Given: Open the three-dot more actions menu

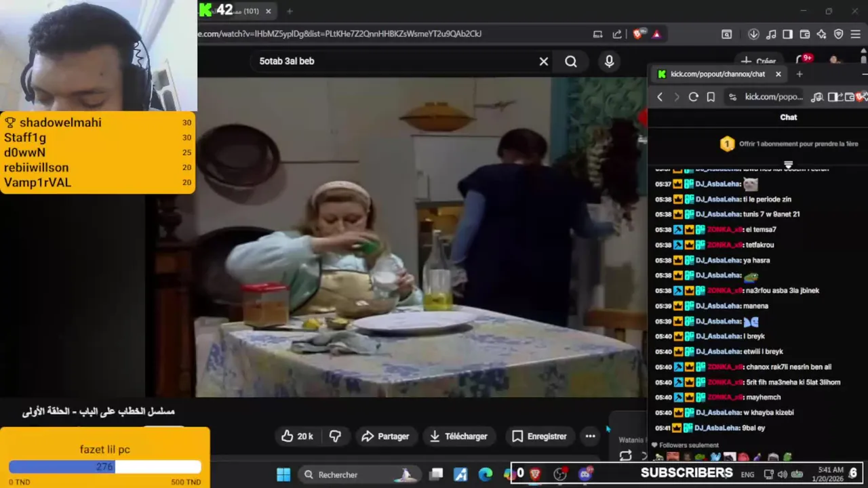Looking at the screenshot, I should pyautogui.click(x=591, y=436).
